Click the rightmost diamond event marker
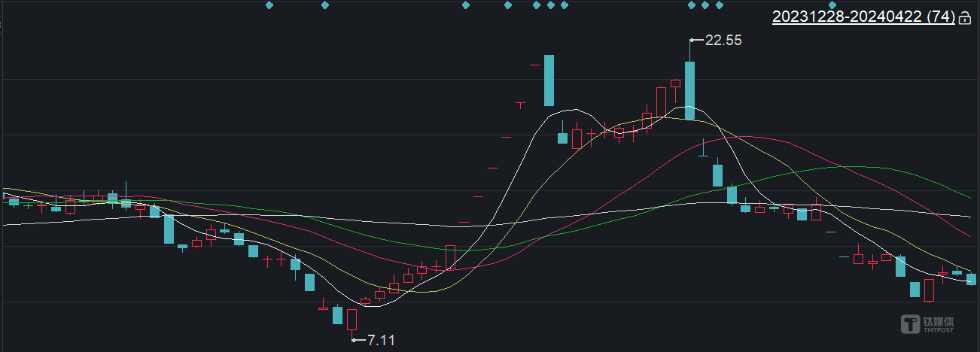Viewport: 980px width, 352px height. point(832,5)
